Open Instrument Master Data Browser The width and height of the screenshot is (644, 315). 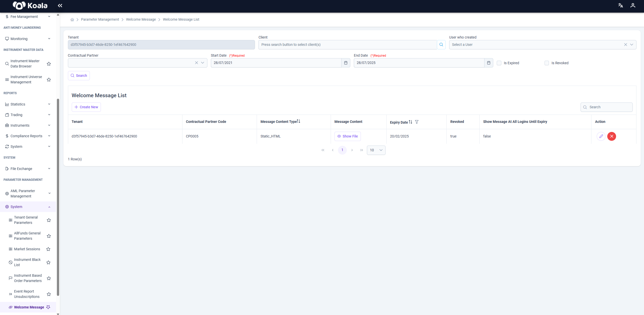(25, 64)
